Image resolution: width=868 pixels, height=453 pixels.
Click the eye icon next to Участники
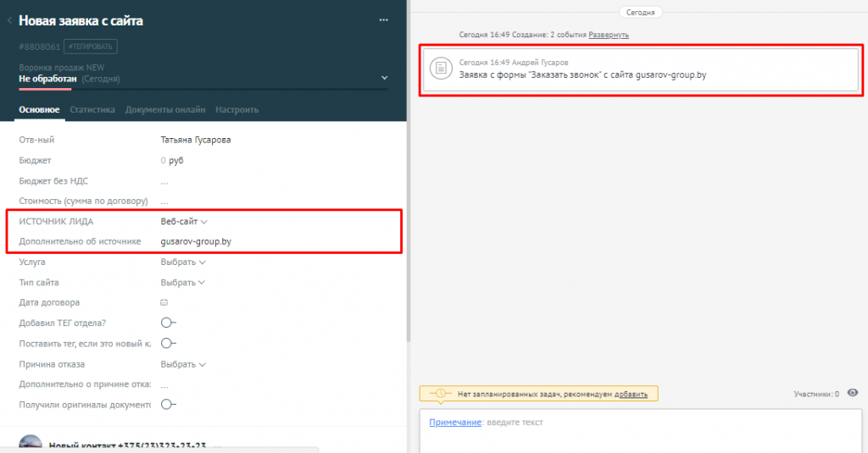[x=853, y=393]
